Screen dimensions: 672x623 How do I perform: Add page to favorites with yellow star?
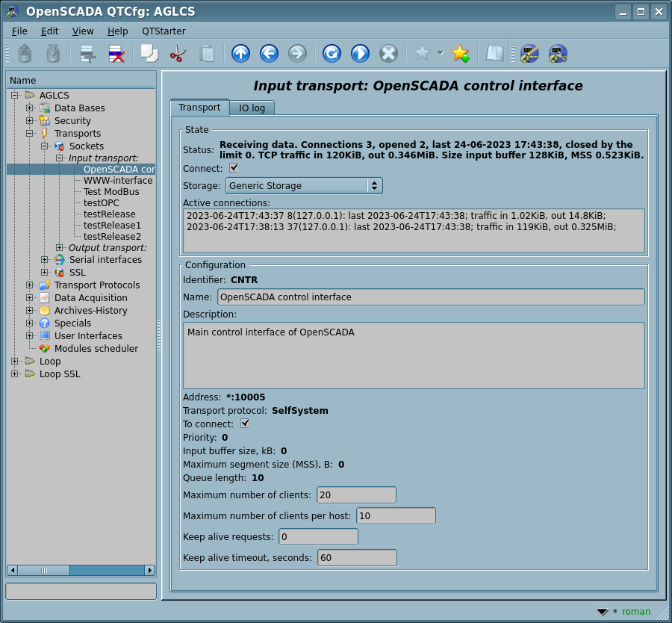460,54
